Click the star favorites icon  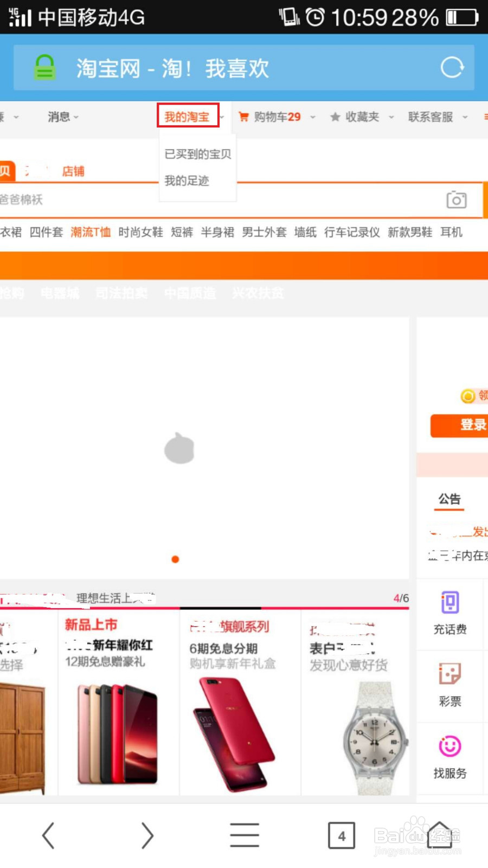pyautogui.click(x=335, y=117)
